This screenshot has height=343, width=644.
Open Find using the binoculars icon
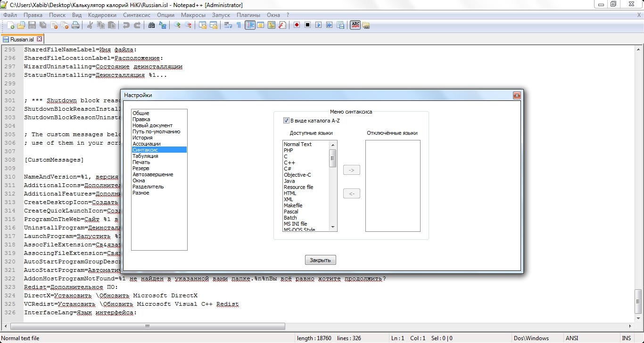(x=151, y=25)
